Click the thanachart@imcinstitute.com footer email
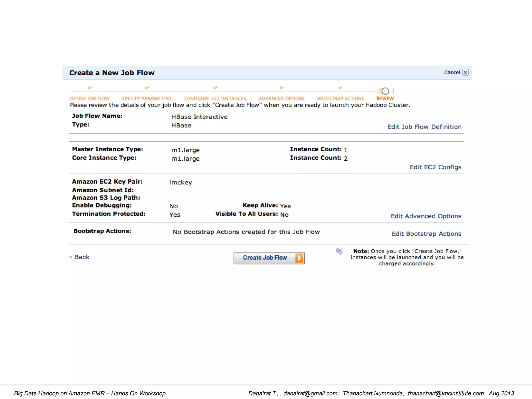Image resolution: width=532 pixels, height=399 pixels. click(x=445, y=393)
